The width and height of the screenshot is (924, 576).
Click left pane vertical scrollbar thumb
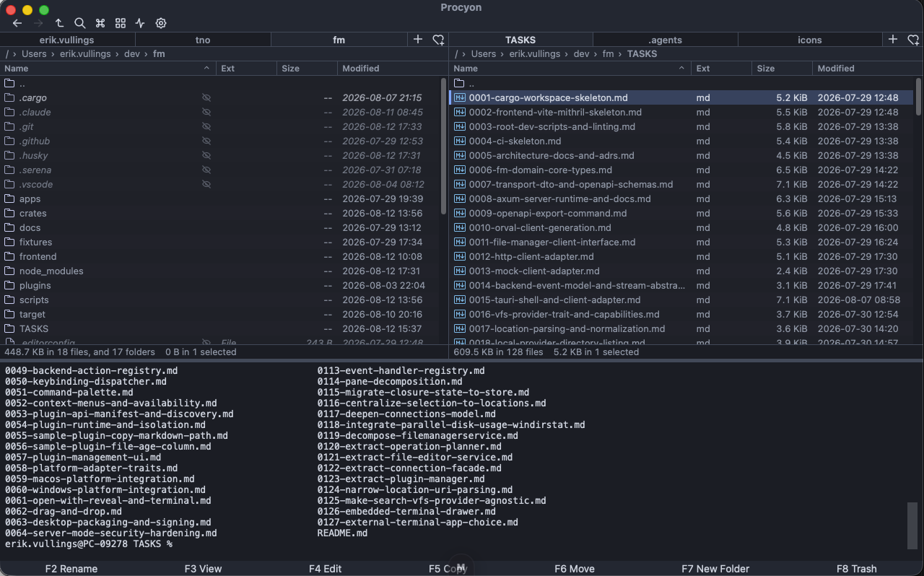click(443, 147)
